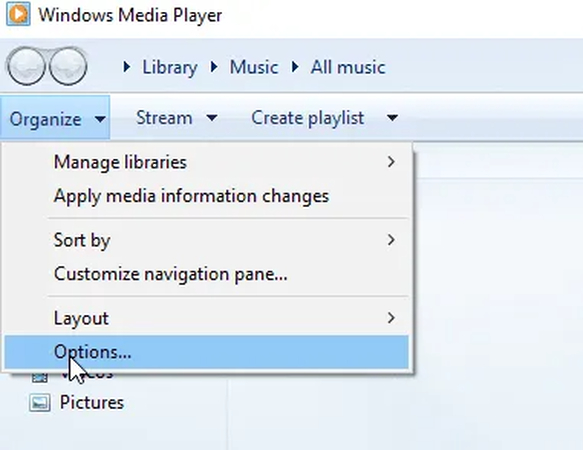Click the Back navigation round button

[x=26, y=66]
